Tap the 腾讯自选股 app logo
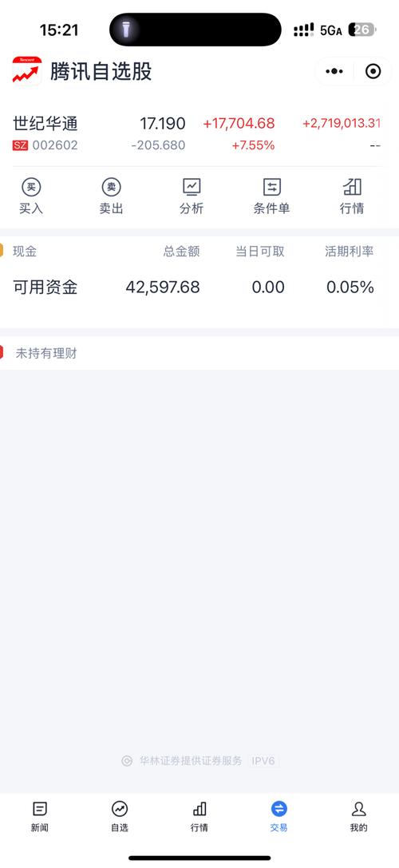Image resolution: width=399 pixels, height=868 pixels. tap(27, 71)
